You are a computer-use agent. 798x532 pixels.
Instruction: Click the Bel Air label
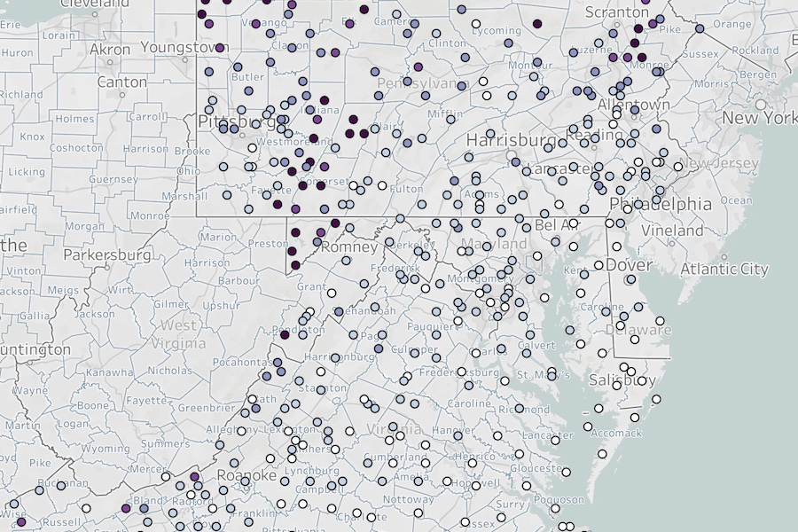click(558, 225)
